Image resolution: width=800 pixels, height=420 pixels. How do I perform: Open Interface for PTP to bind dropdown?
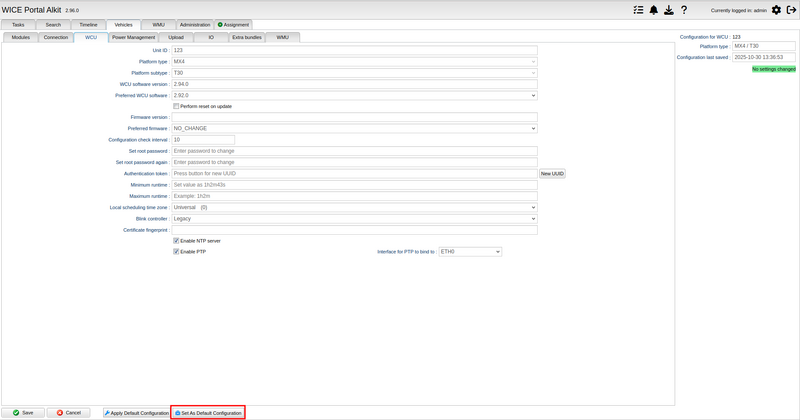(x=470, y=252)
